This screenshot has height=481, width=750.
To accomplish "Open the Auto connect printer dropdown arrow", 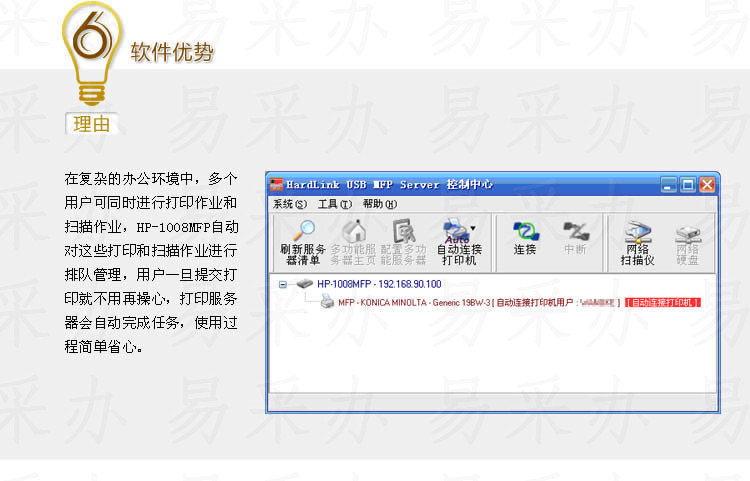I will pyautogui.click(x=473, y=228).
